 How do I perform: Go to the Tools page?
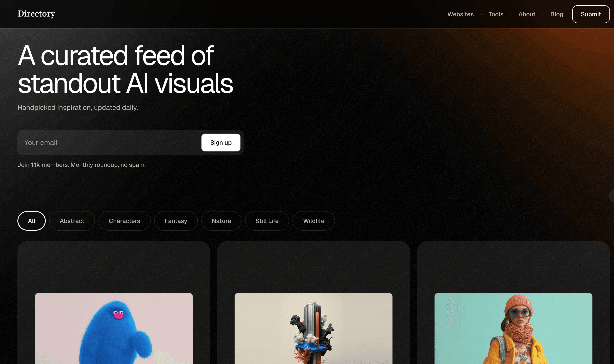pos(496,14)
